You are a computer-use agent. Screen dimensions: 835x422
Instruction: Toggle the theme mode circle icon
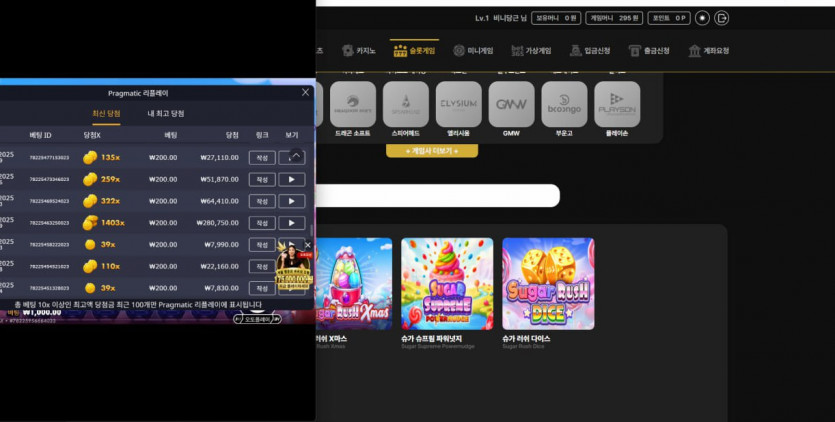coord(702,18)
